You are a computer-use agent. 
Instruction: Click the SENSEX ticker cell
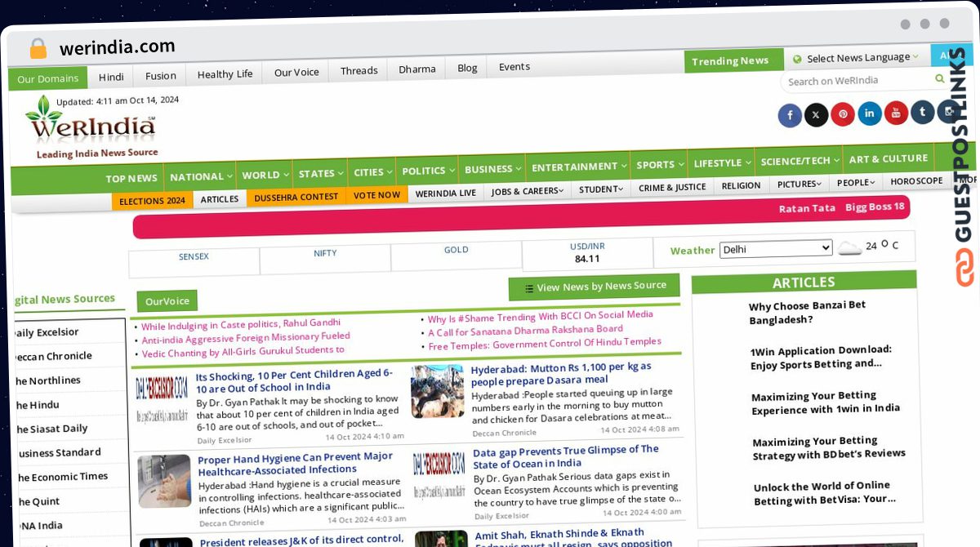click(x=194, y=261)
